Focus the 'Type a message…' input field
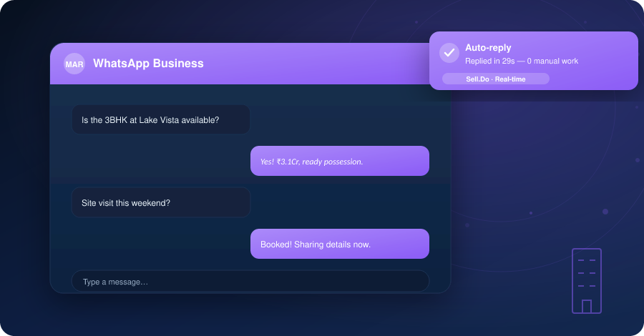644x336 pixels. pyautogui.click(x=250, y=281)
